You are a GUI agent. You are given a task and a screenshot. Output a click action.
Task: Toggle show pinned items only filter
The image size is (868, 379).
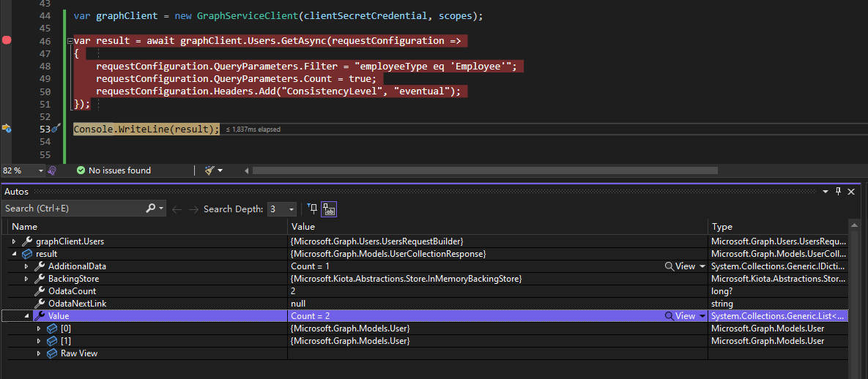coord(312,209)
